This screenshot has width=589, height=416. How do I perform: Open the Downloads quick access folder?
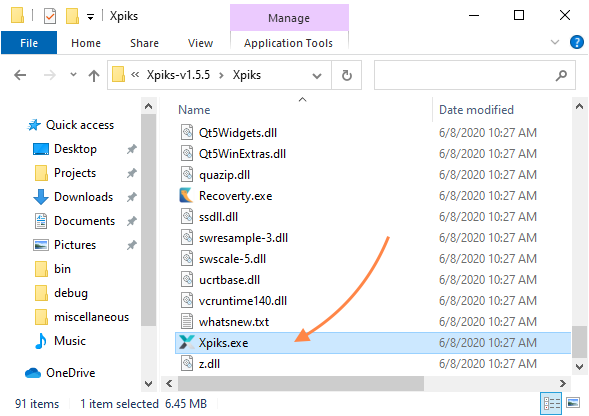83,197
